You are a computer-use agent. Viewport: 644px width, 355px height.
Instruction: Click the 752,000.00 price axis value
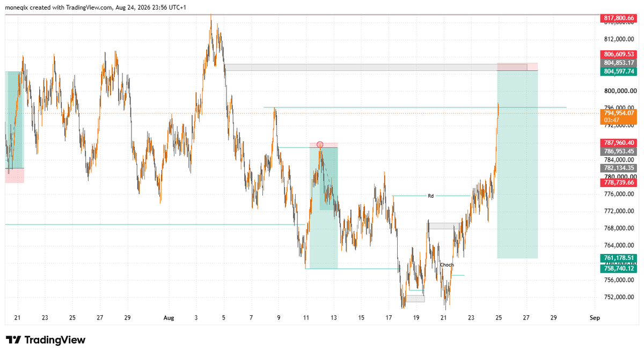click(620, 297)
